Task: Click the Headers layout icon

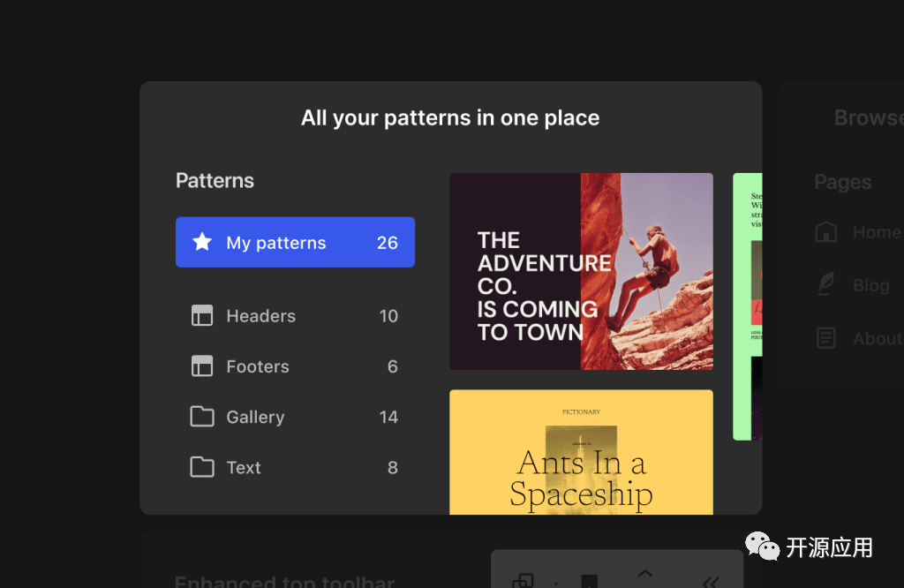Action: [202, 316]
